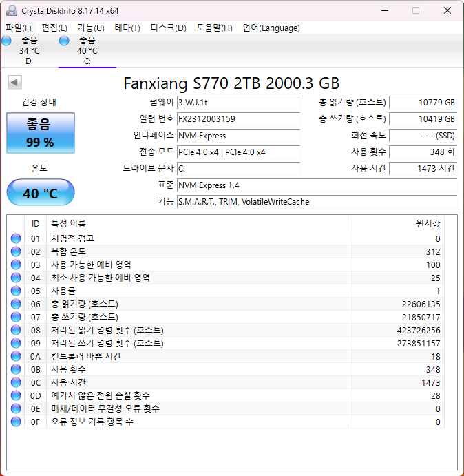This screenshot has height=476, width=464.
Task: Open the 디스크(D) menu
Action: [168, 28]
